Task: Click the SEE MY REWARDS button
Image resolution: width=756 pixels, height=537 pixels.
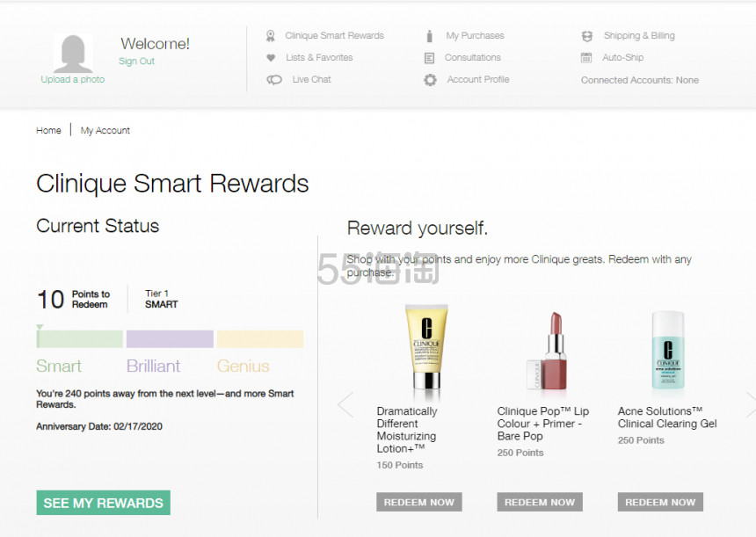Action: coord(103,503)
